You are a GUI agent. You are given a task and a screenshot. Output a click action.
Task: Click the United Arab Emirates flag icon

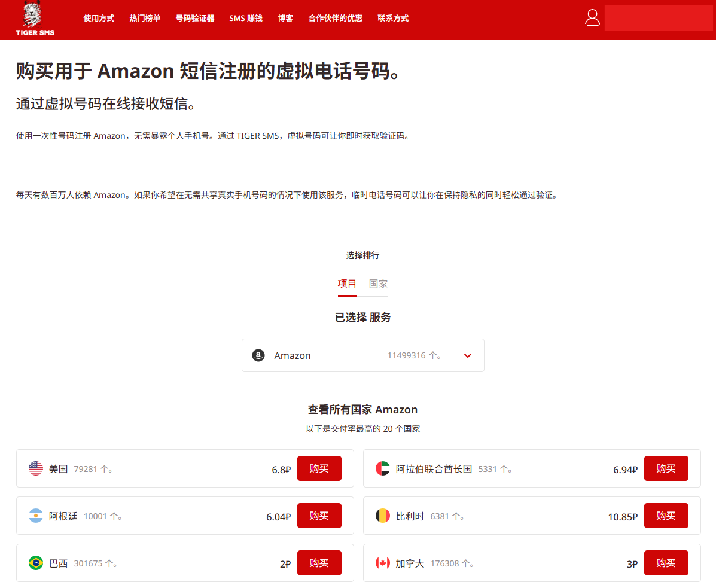tap(383, 468)
